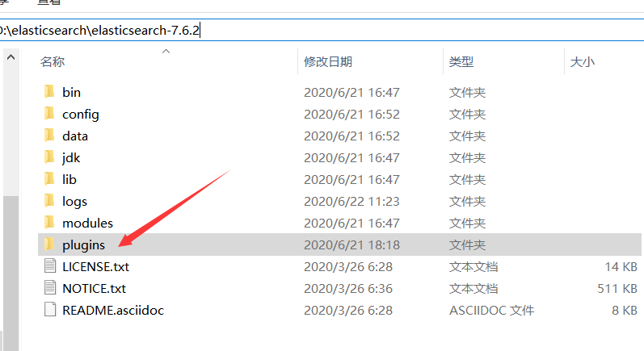Select the config folder name
The width and height of the screenshot is (644, 351).
(x=81, y=115)
